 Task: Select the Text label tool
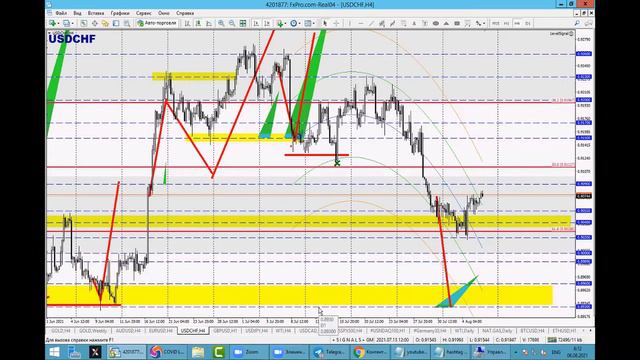tap(425, 23)
